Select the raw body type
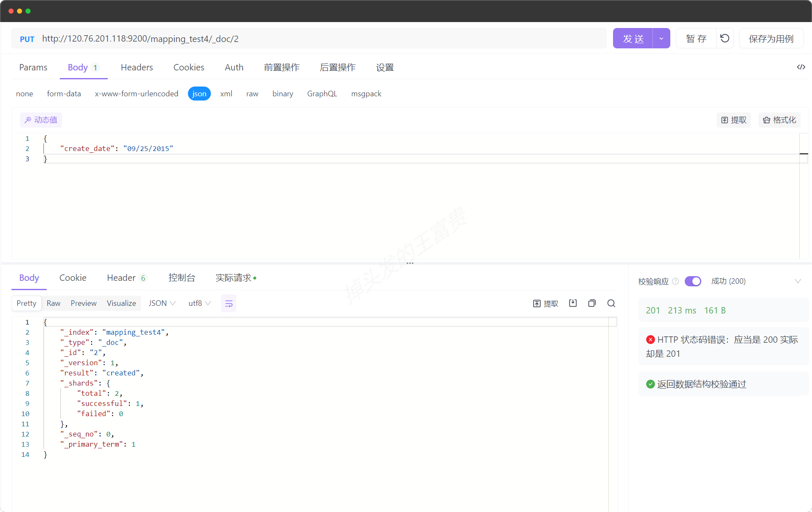812x512 pixels. (x=252, y=94)
